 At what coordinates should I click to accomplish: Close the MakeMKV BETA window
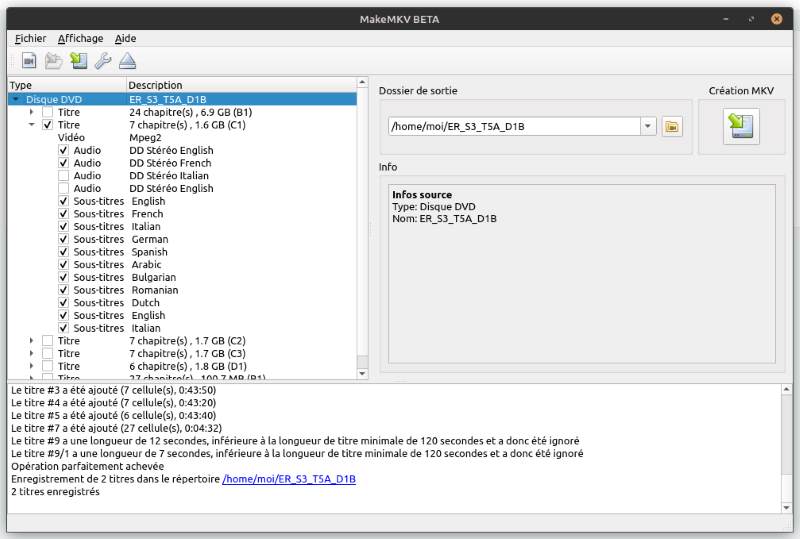(x=777, y=19)
